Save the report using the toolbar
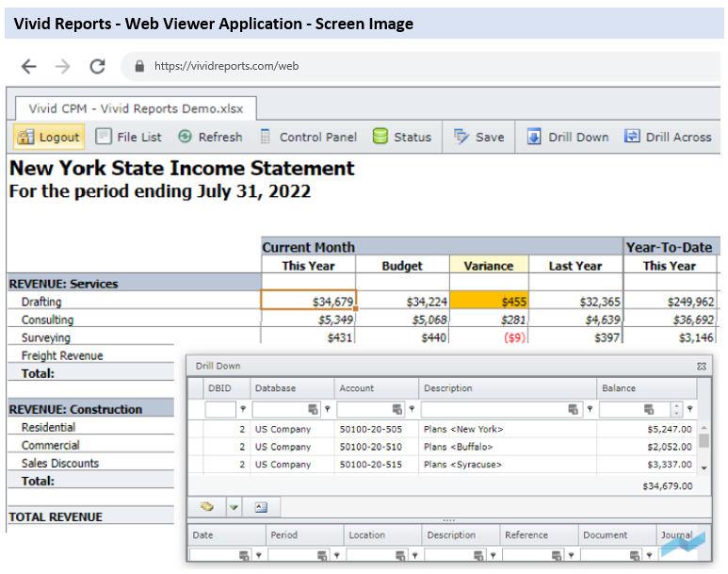The width and height of the screenshot is (728, 574). click(x=479, y=137)
